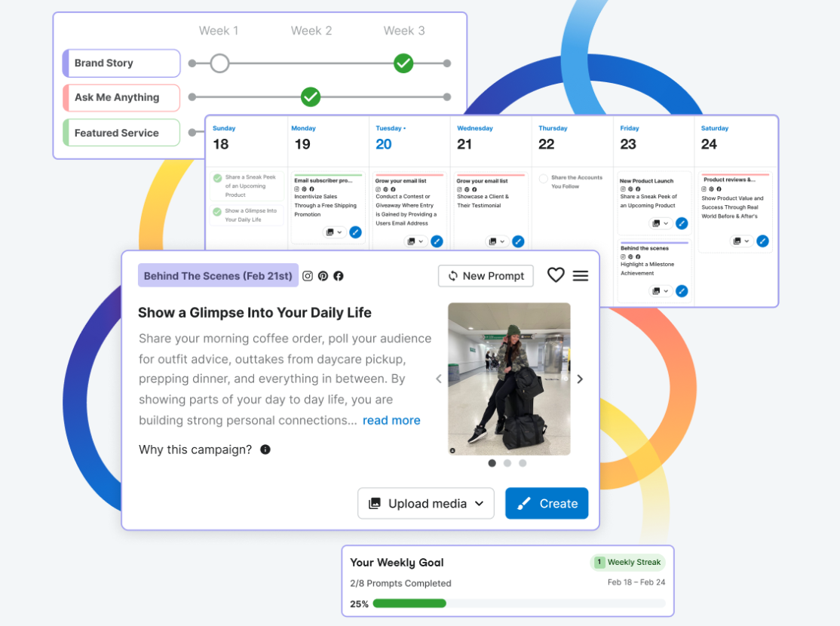Viewport: 840px width, 626px height.
Task: Click the New Prompt button
Action: pyautogui.click(x=486, y=276)
